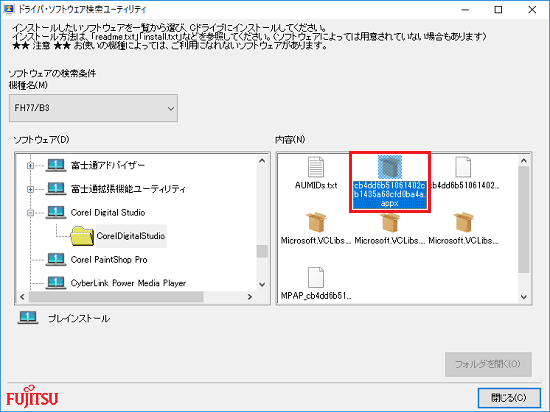The image size is (550, 412).
Task: Click the 富士通拡張機能ユーティリティ label
Action: [x=128, y=189]
